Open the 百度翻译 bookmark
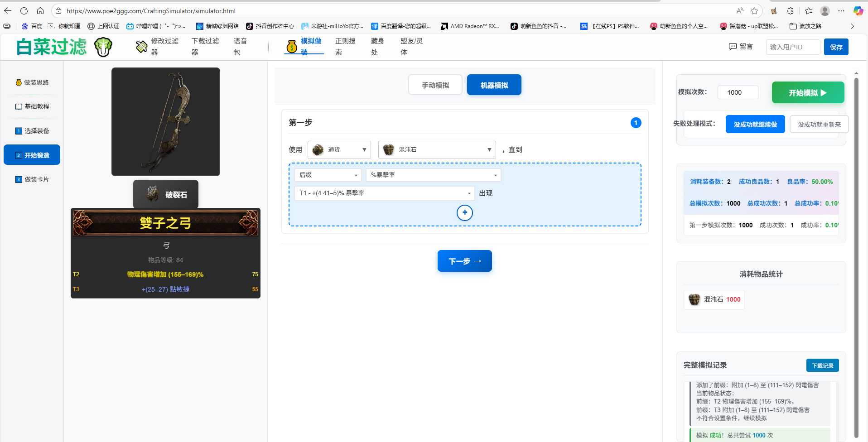868x442 pixels. pos(401,26)
